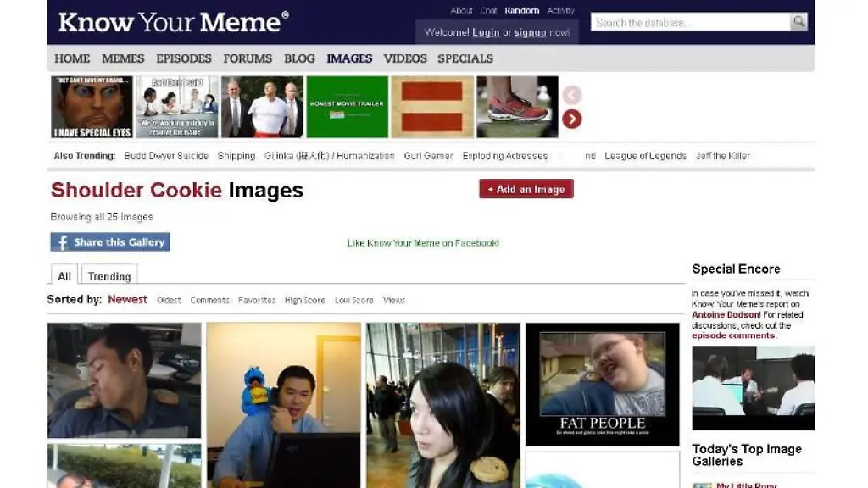Click the carousel next arrow
Viewport: 868px width, 488px height.
click(572, 119)
